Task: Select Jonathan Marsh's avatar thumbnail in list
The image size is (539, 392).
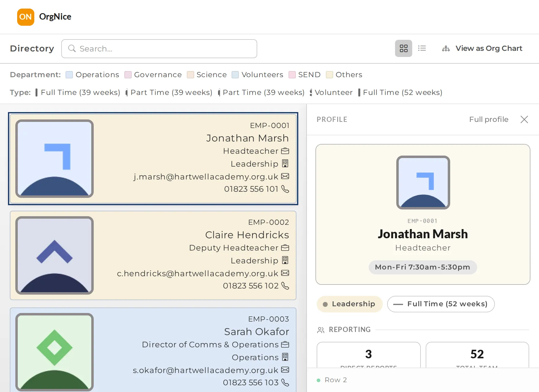Action: tap(55, 159)
